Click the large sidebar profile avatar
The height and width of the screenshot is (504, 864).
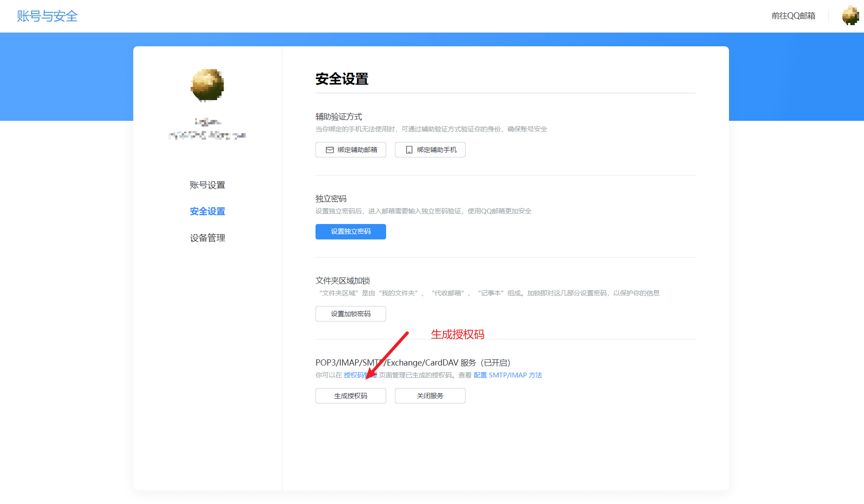[207, 85]
